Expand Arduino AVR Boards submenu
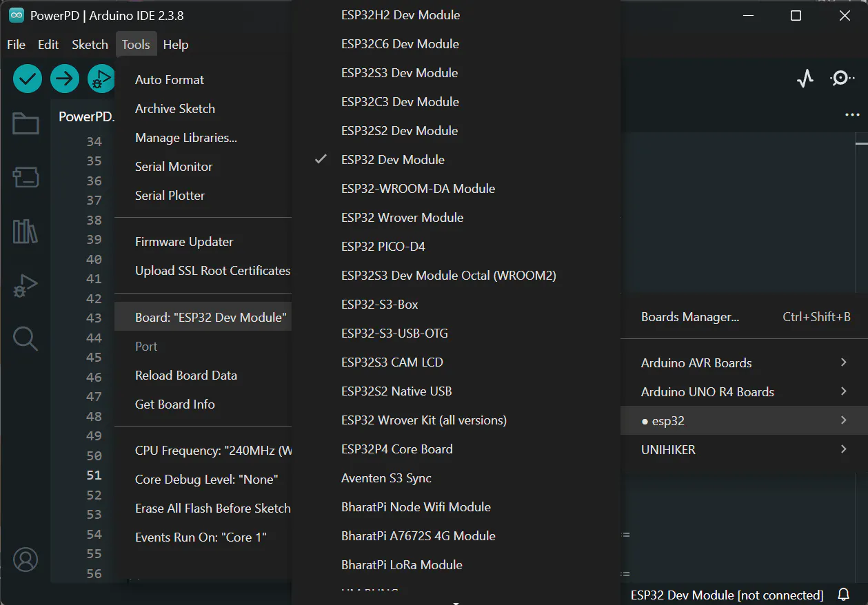 point(744,363)
